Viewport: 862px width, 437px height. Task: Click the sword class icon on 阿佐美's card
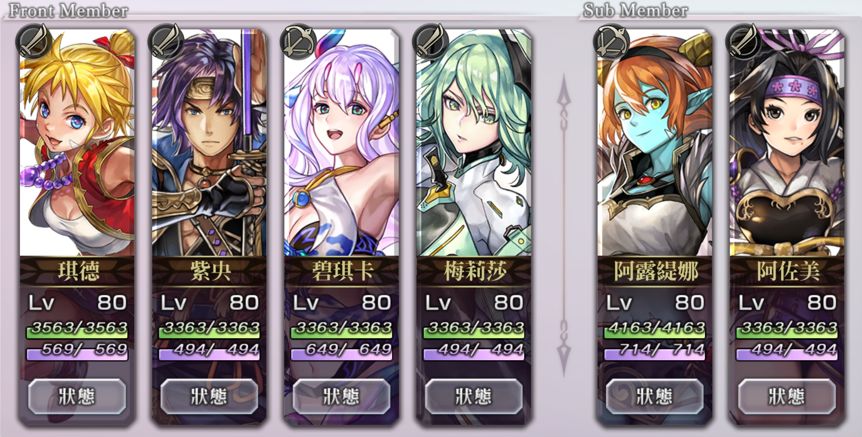(x=744, y=41)
